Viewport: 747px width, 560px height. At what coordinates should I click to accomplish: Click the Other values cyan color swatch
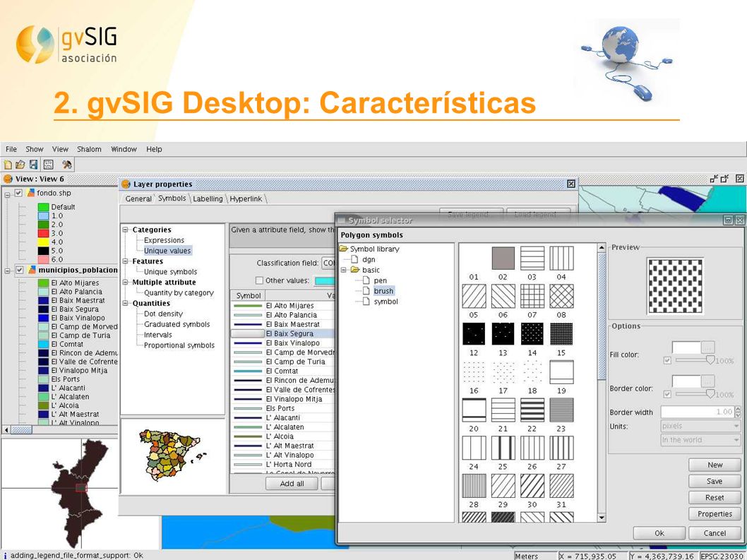click(325, 281)
